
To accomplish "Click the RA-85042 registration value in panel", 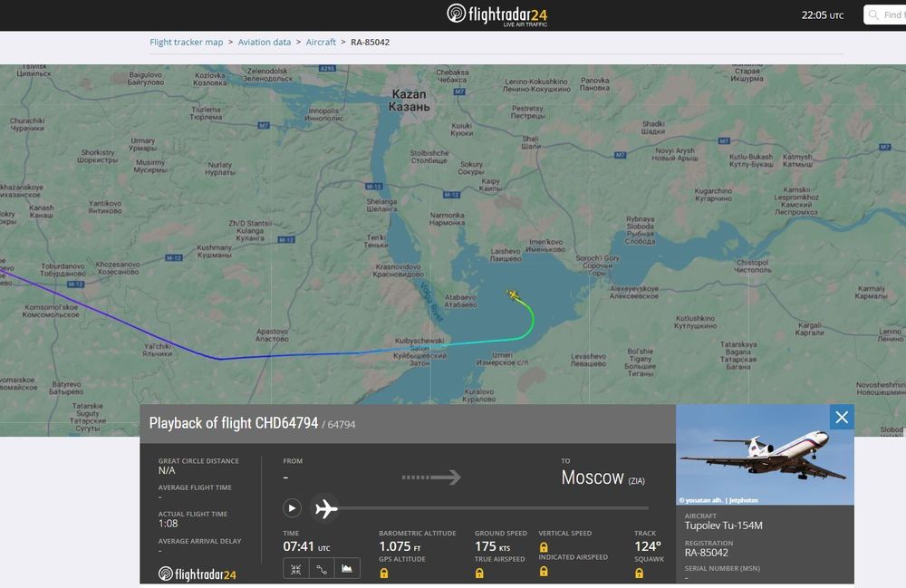I will point(706,553).
